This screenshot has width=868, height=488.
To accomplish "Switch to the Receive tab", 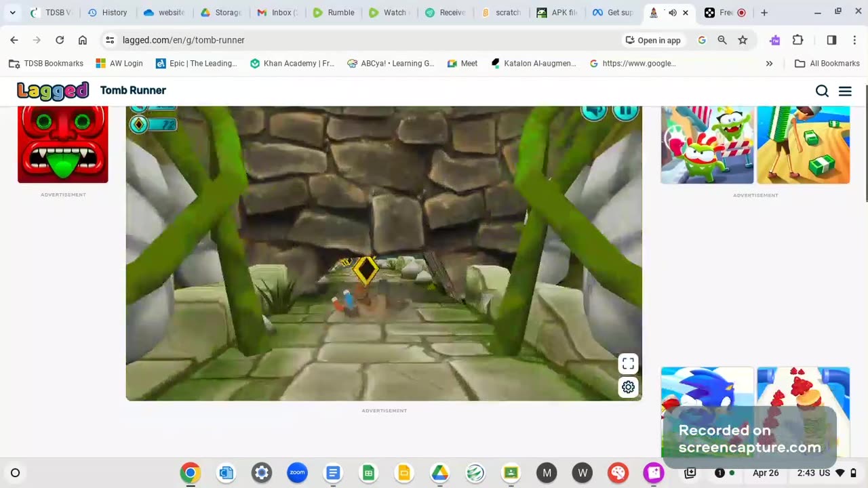I will (446, 12).
